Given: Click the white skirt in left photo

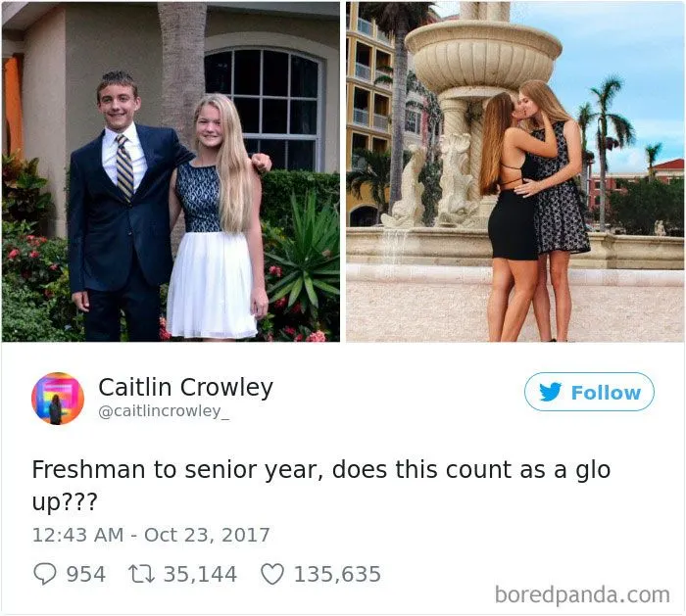Looking at the screenshot, I should click(211, 285).
